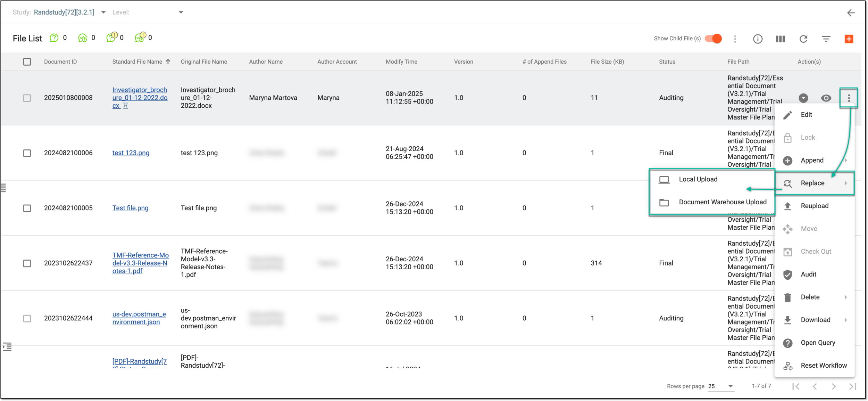Choose the Move menu entry
868x401 pixels.
coord(815,229)
